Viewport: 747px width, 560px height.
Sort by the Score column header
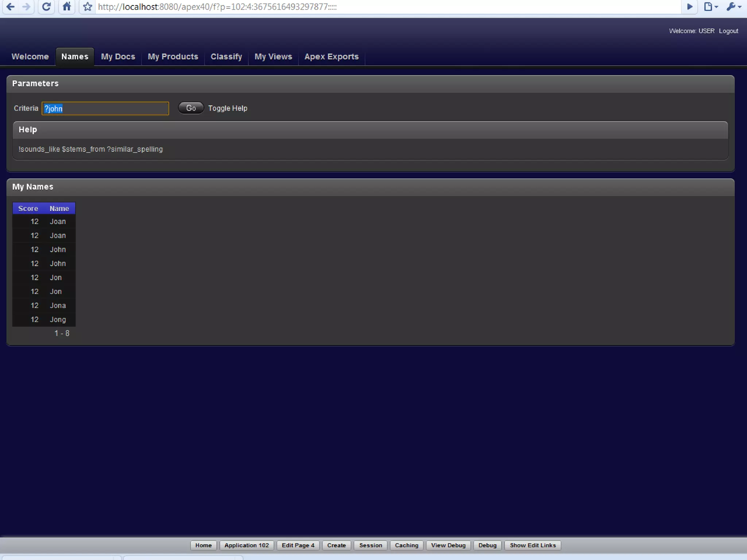click(x=28, y=209)
